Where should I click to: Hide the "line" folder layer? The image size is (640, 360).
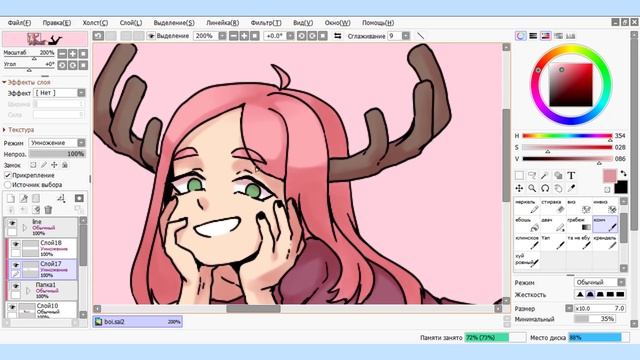click(12, 224)
